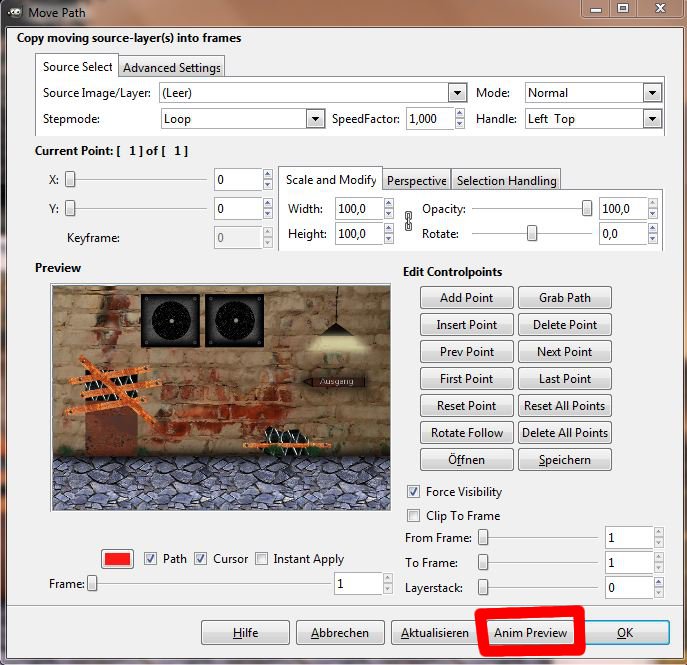
Task: Click Delete All Points button
Action: click(x=565, y=433)
